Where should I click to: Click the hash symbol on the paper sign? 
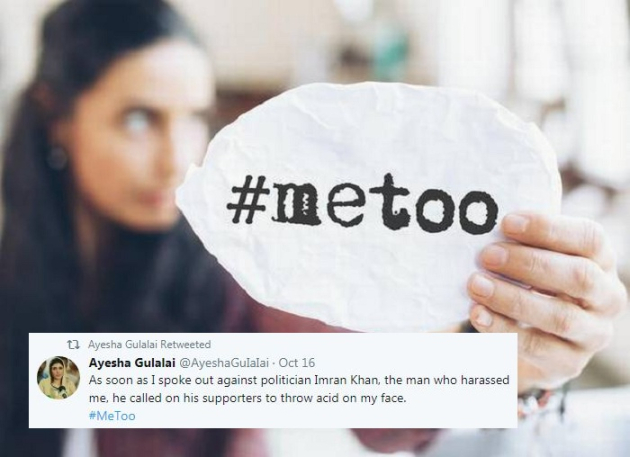pos(248,199)
